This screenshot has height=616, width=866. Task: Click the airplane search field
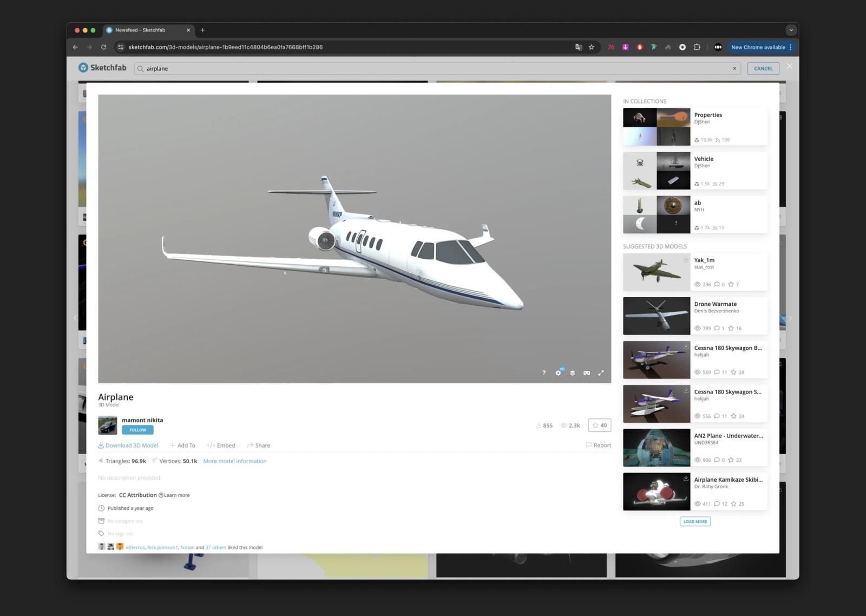click(x=437, y=69)
